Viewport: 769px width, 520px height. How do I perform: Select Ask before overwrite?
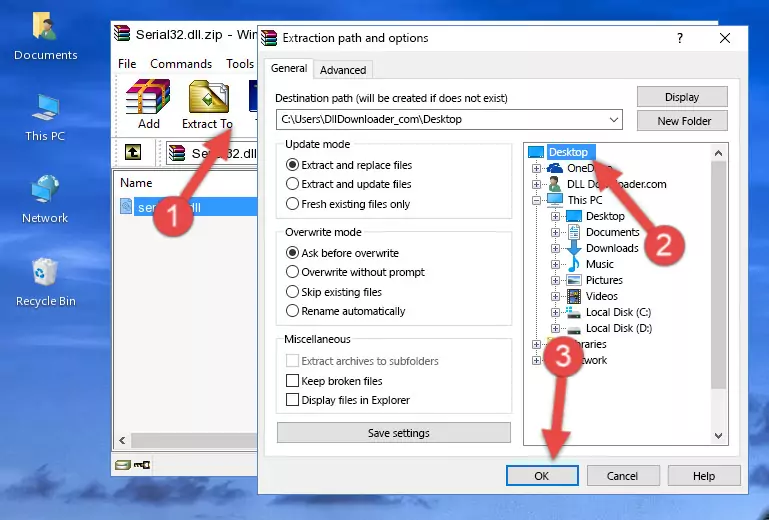tap(342, 253)
